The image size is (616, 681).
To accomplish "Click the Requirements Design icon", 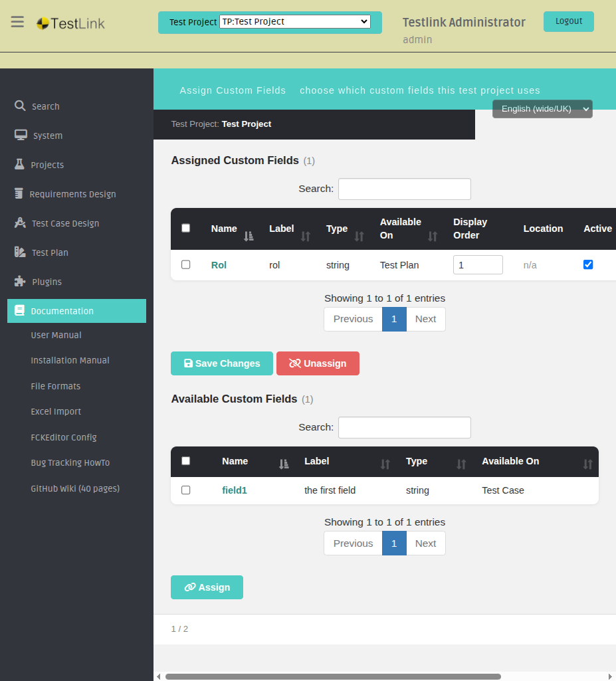I will 19,193.
